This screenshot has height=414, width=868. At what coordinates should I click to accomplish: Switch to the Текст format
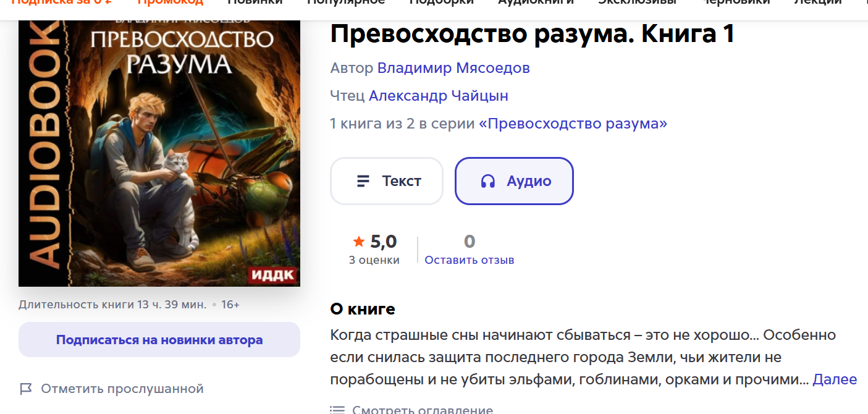pyautogui.click(x=387, y=181)
